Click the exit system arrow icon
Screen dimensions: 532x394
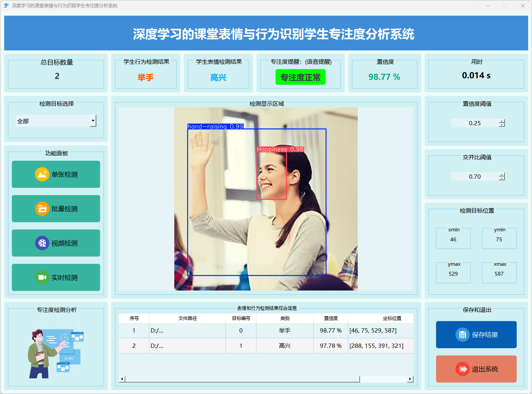462,369
